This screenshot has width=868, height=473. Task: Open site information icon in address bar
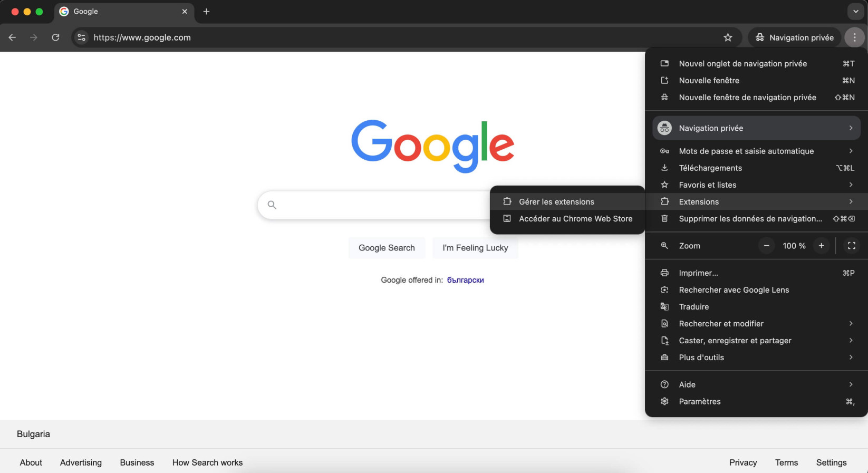click(81, 37)
